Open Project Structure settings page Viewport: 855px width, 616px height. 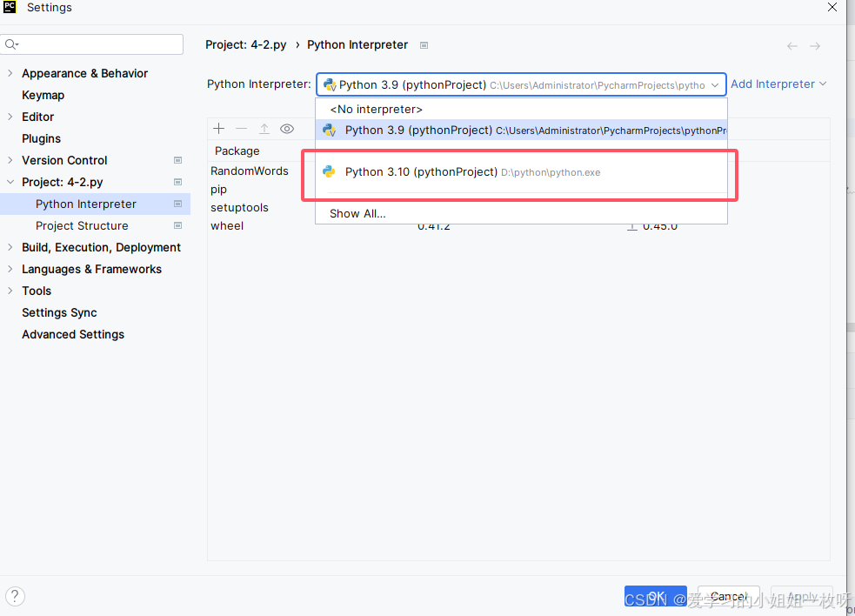(82, 226)
